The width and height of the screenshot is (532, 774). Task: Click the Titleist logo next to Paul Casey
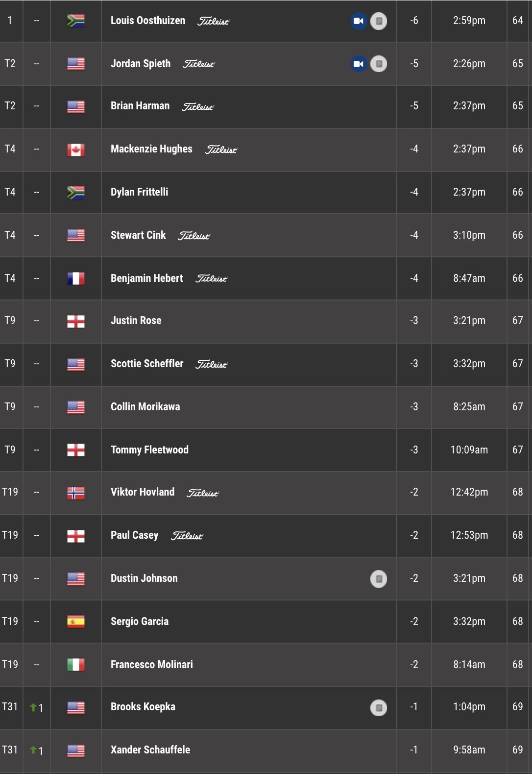pos(187,536)
